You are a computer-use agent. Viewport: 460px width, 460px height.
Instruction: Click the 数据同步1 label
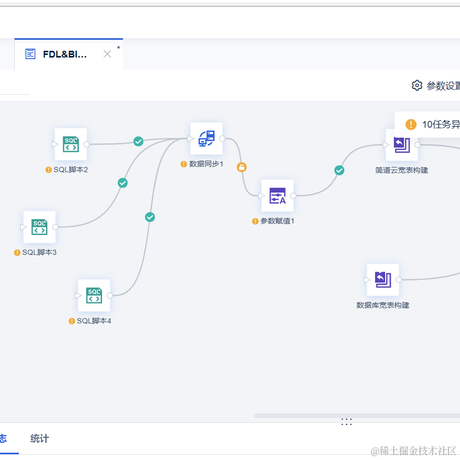(x=206, y=164)
